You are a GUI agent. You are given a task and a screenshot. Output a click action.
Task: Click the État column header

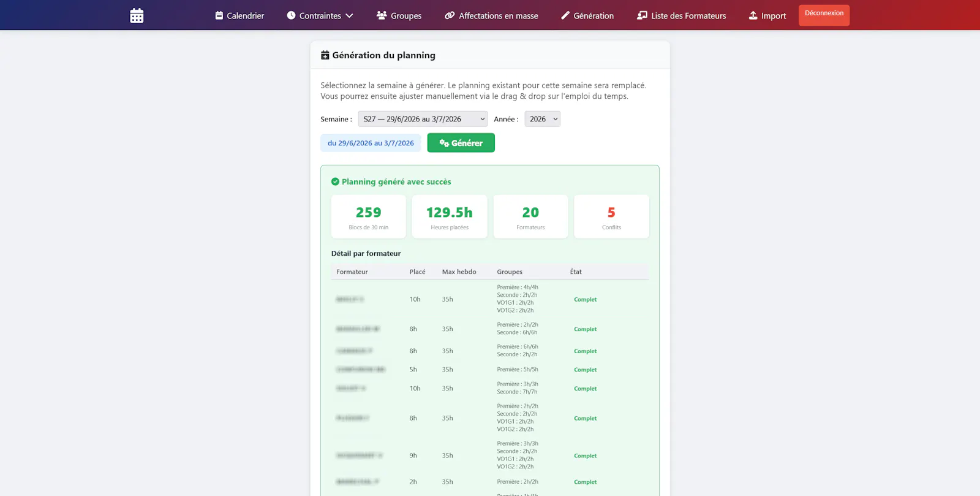coord(576,272)
